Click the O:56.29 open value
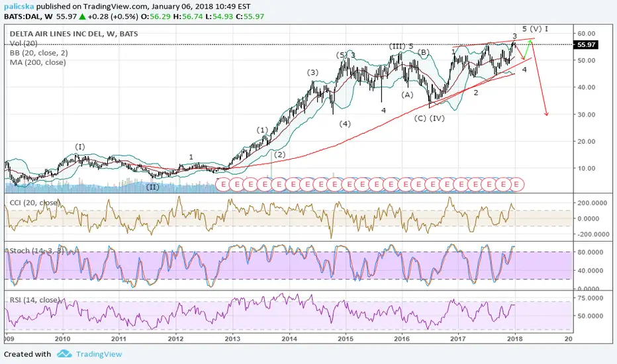The height and width of the screenshot is (364, 617). tap(155, 17)
